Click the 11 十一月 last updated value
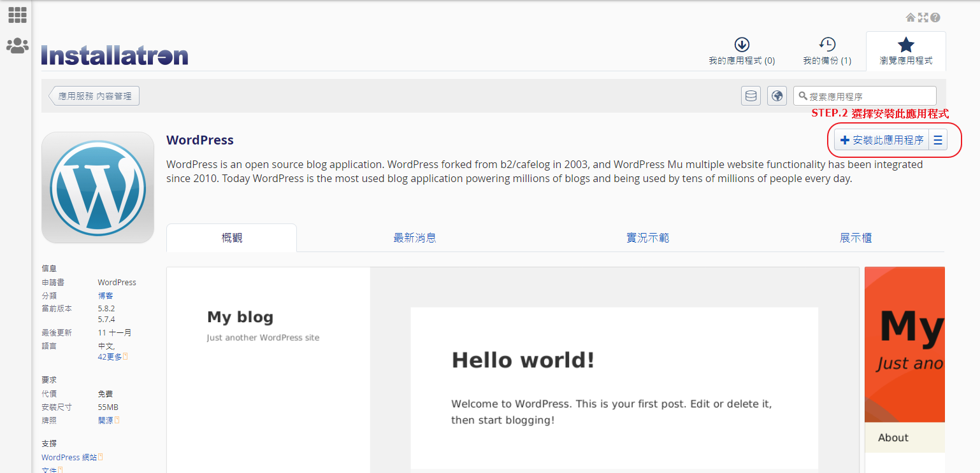The width and height of the screenshot is (980, 473). point(115,332)
